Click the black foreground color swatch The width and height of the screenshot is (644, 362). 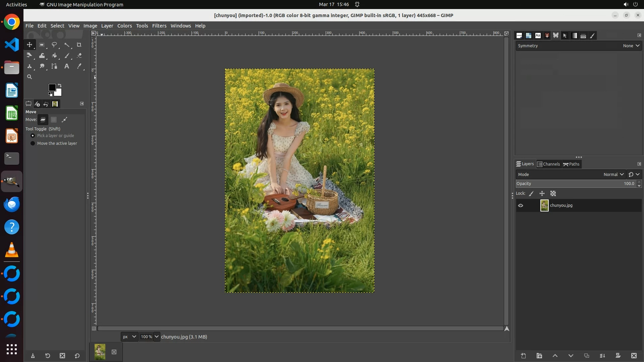(x=52, y=87)
